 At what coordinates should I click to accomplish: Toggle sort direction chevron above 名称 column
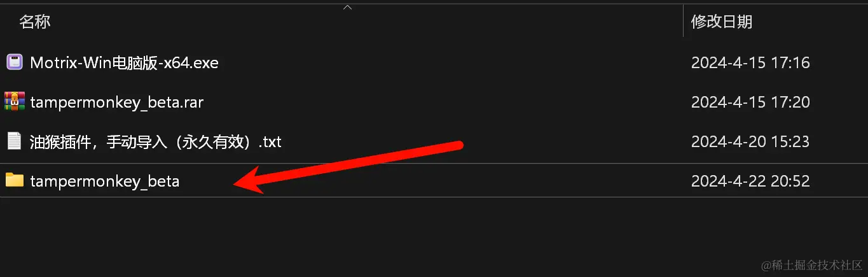point(347,8)
